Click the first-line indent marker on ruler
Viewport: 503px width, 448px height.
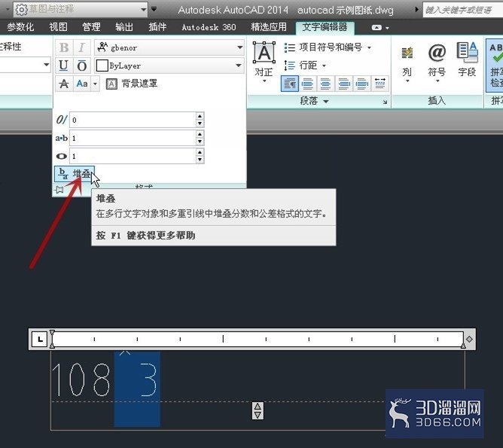click(x=52, y=334)
